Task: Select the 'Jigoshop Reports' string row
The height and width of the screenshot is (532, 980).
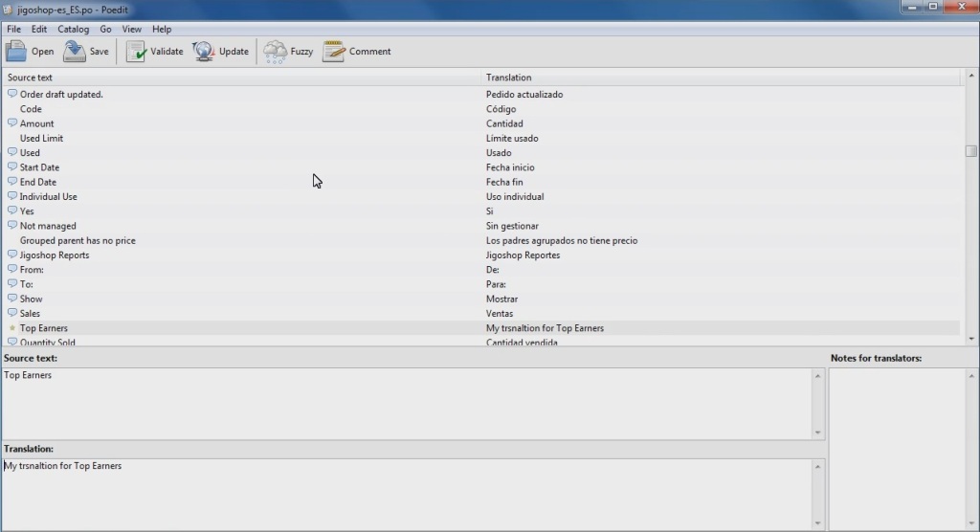Action: (55, 255)
